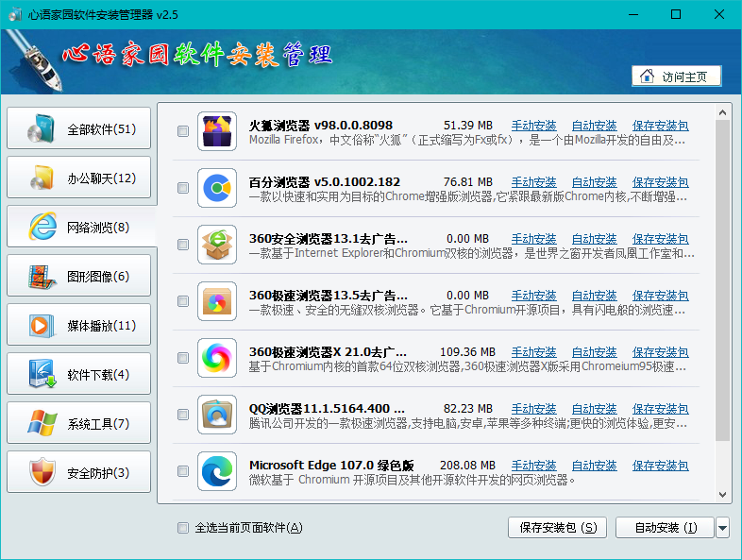Screen dimensions: 742x560
Task: Click 自动安装 link for Microsoft Edge 107.0
Action: pos(595,466)
